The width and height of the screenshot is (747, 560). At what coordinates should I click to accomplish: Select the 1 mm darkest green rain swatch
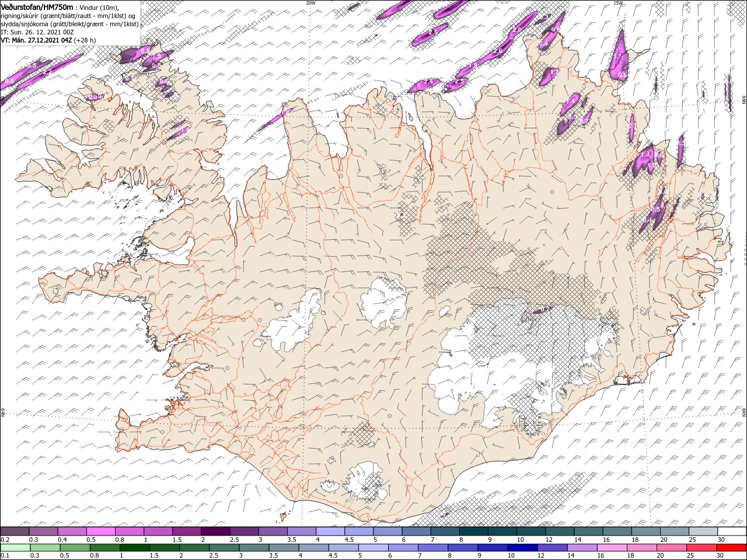coord(135,548)
